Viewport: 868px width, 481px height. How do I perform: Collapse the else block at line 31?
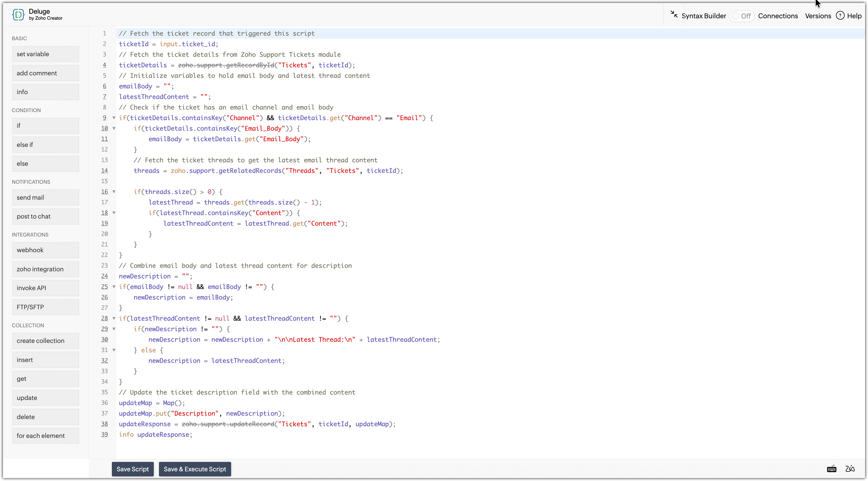[114, 350]
